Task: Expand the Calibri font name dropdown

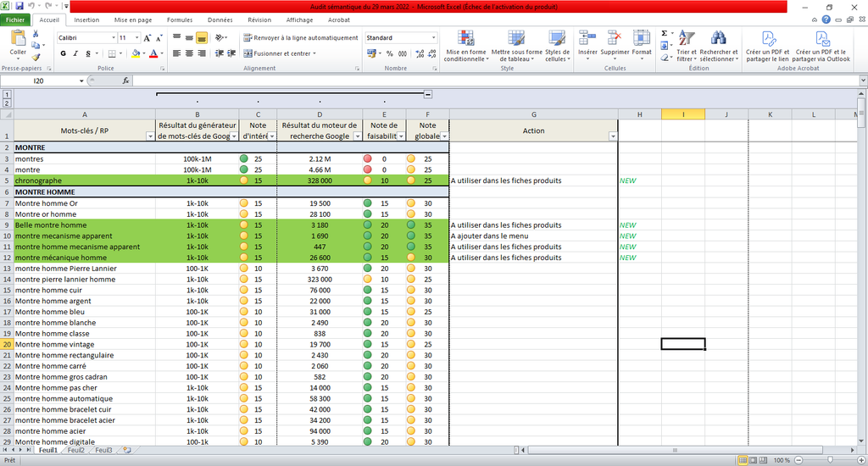Action: tap(114, 37)
